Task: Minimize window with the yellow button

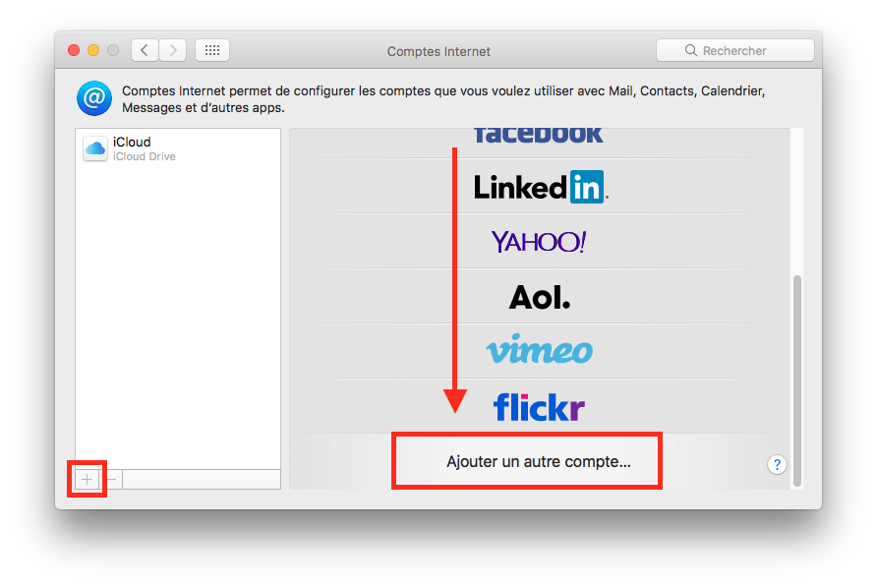Action: (x=93, y=50)
